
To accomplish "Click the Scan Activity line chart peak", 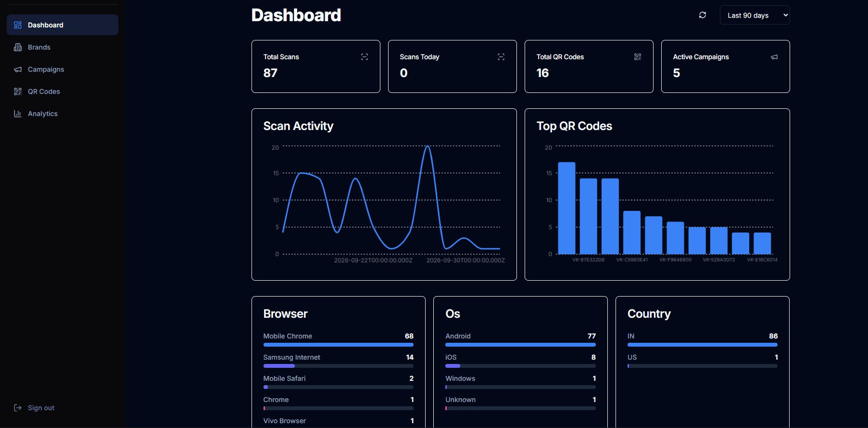I will 428,146.
